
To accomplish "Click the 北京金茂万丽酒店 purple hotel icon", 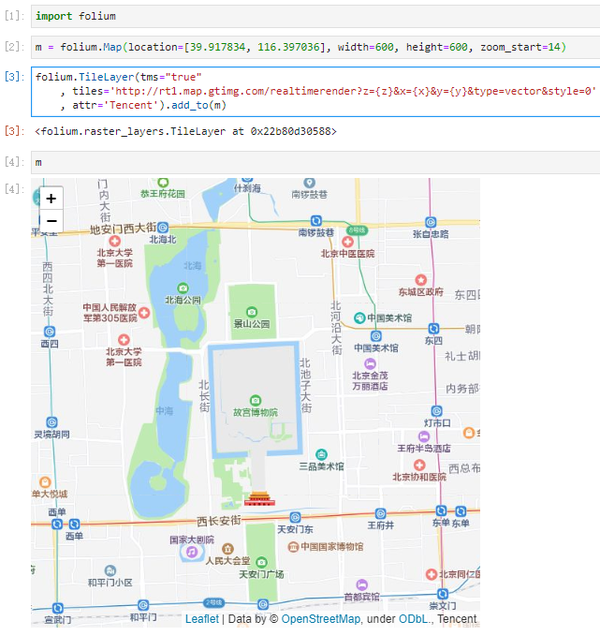I will (370, 363).
